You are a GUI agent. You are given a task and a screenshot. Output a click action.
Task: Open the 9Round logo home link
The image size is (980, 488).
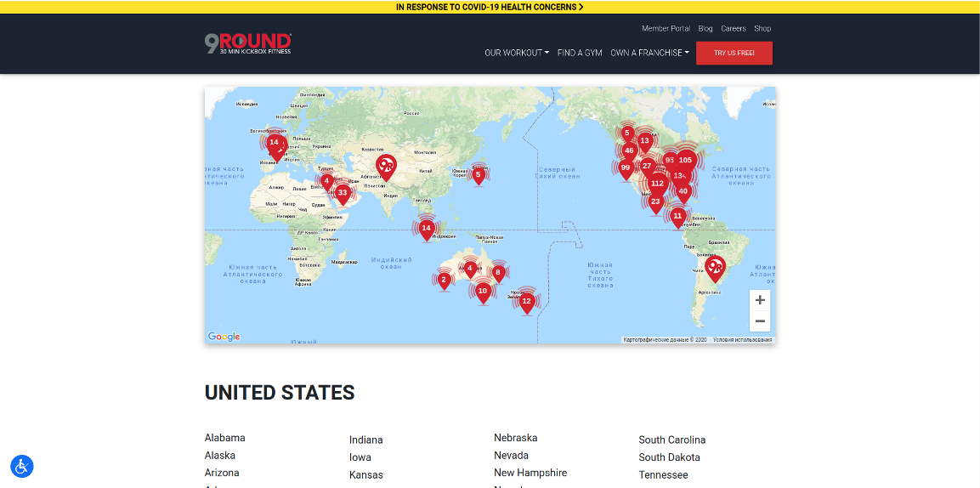247,43
